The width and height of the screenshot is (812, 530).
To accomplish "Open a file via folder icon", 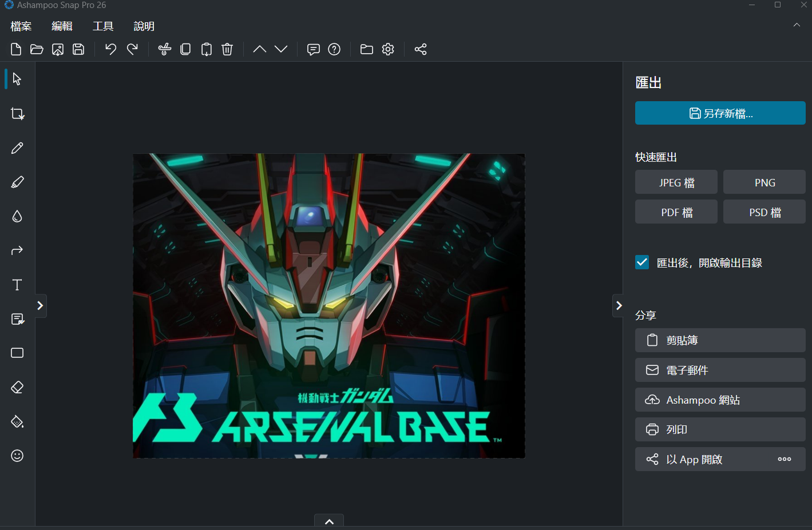I will [x=37, y=49].
